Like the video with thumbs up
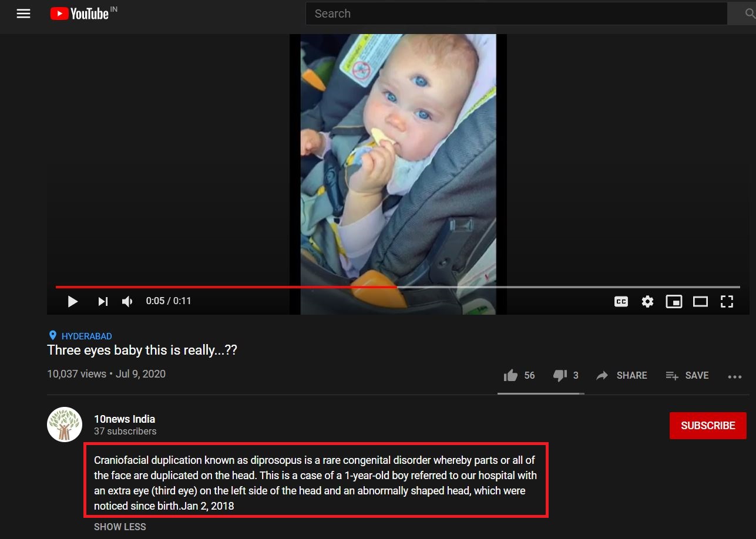 tap(519, 375)
